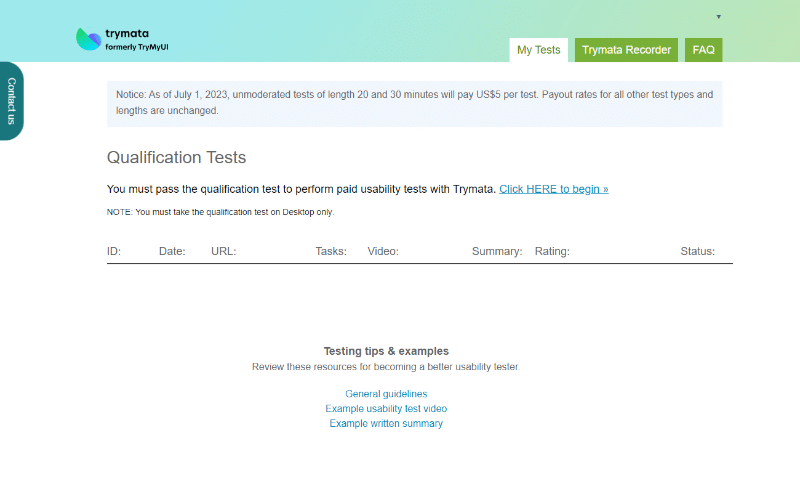800x494 pixels.
Task: Click the Trymata leaf logo icon
Action: 88,39
